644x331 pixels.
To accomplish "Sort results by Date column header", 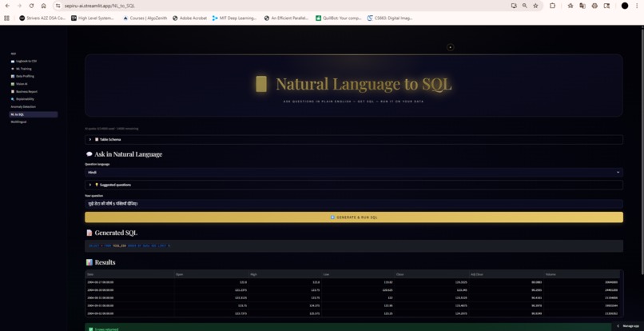I will point(129,274).
